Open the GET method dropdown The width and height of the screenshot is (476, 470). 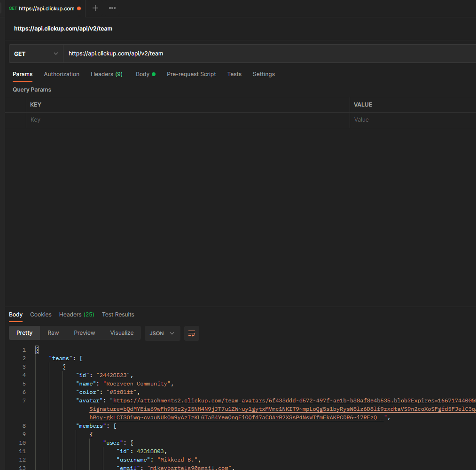click(x=36, y=54)
